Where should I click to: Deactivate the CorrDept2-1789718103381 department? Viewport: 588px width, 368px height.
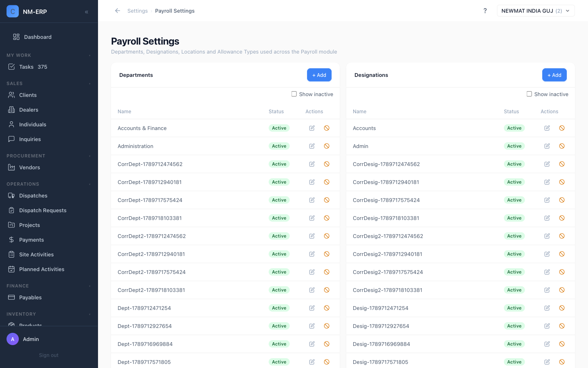tap(327, 290)
